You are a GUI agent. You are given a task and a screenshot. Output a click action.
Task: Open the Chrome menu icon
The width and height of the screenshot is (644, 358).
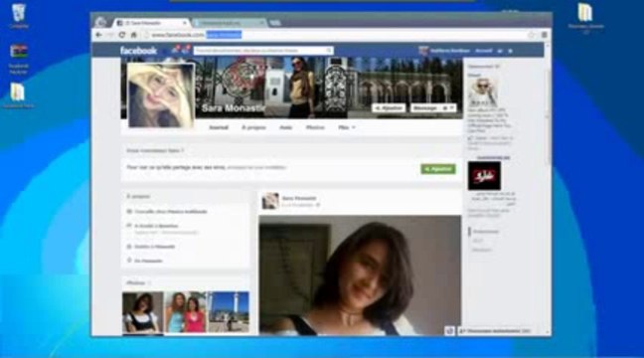(545, 35)
